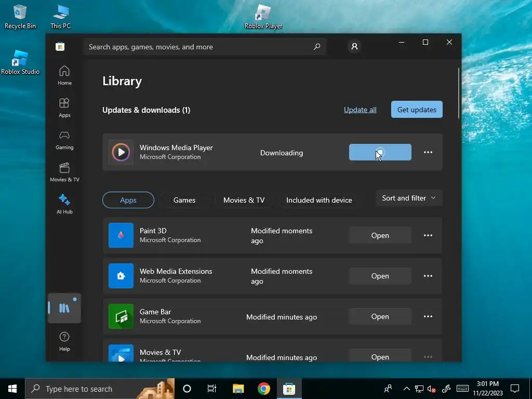Open more options for Game Bar
532x399 pixels.
coord(428,316)
